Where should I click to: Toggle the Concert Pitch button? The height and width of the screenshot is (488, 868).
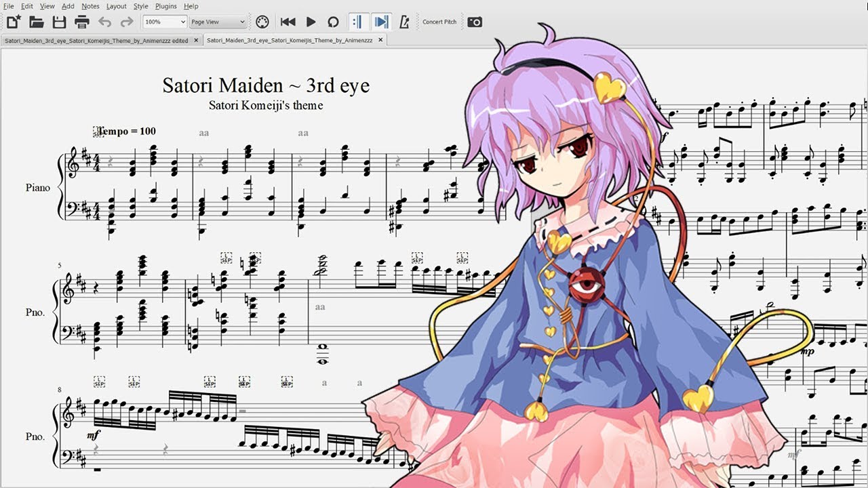pos(439,22)
